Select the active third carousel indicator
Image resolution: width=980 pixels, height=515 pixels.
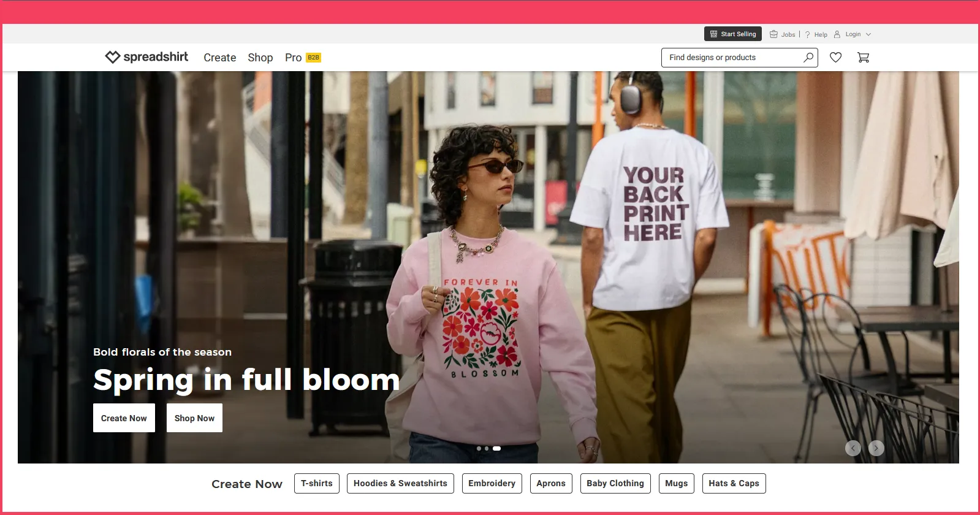click(497, 449)
